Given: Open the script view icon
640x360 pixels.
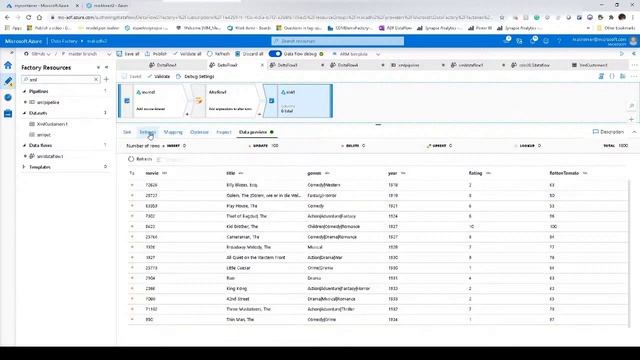Looking at the screenshot, I should point(601,76).
